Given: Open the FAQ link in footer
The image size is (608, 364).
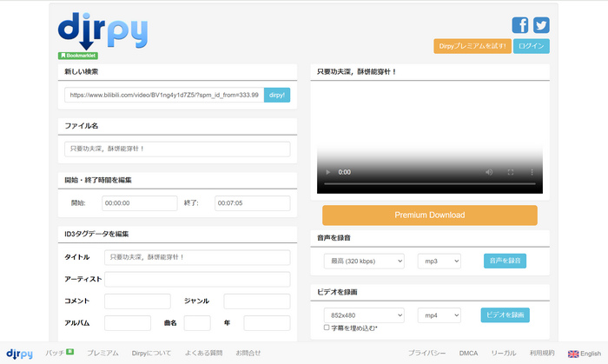Looking at the screenshot, I should (203, 354).
